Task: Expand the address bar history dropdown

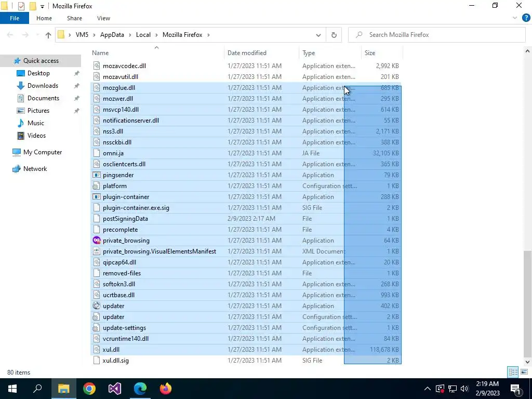Action: (318, 35)
